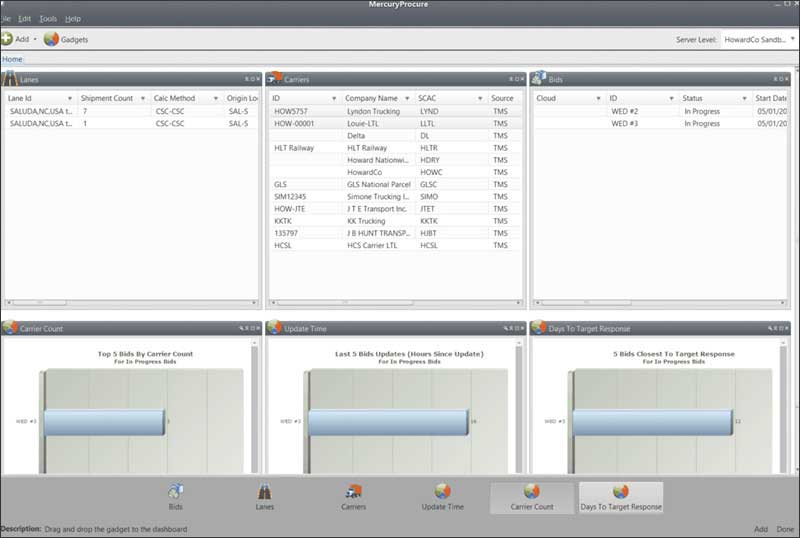Select the HCS Carrier LTL row
The image size is (800, 538).
click(396, 246)
